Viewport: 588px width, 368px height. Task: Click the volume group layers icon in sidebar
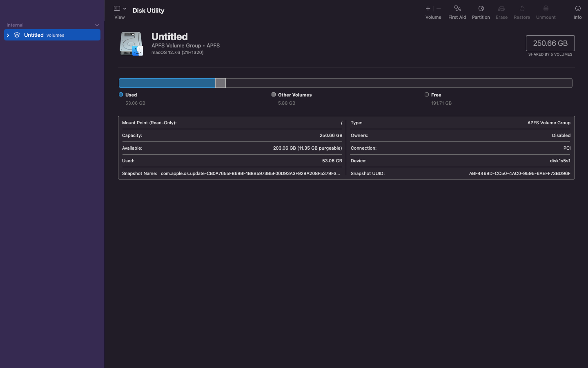coord(17,35)
